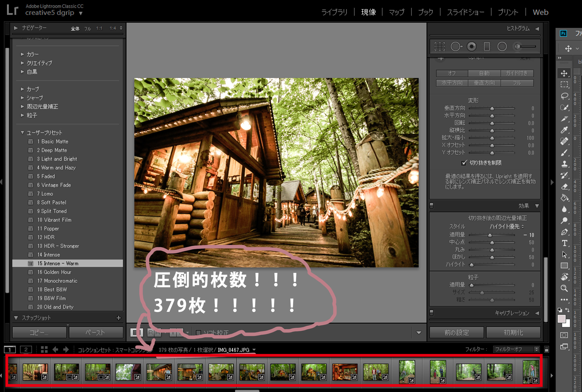This screenshot has height=392, width=582.
Task: Select the Spot Removal tool icon
Action: pos(456,47)
